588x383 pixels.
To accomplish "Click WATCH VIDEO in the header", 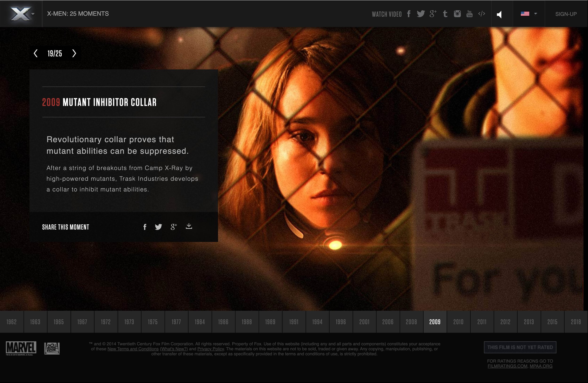I will click(x=387, y=14).
